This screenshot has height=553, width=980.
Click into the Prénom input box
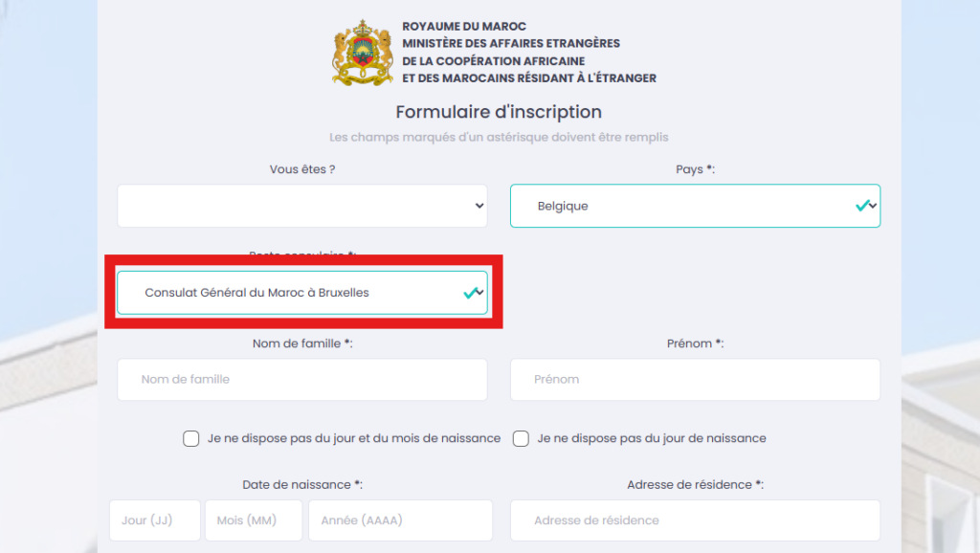(x=695, y=380)
